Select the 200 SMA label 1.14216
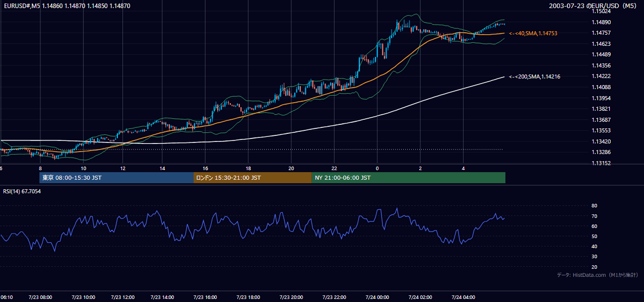 pos(535,77)
